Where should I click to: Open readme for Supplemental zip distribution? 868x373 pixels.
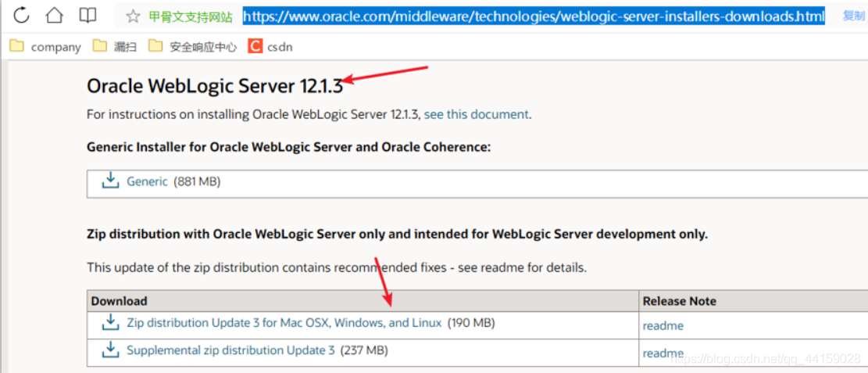pyautogui.click(x=663, y=353)
